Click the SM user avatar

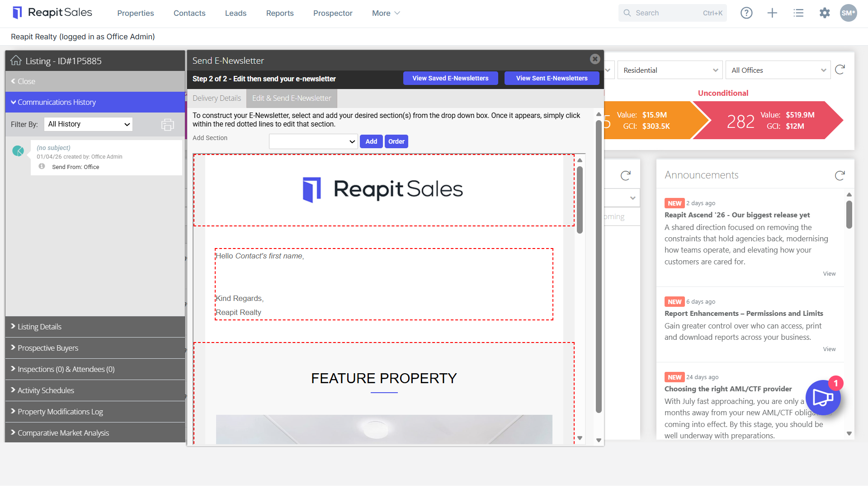[848, 13]
